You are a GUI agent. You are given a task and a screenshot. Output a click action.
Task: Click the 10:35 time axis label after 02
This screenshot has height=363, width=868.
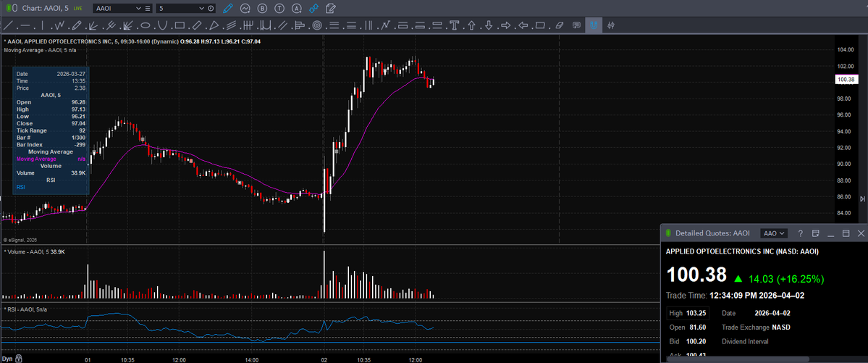tap(363, 359)
